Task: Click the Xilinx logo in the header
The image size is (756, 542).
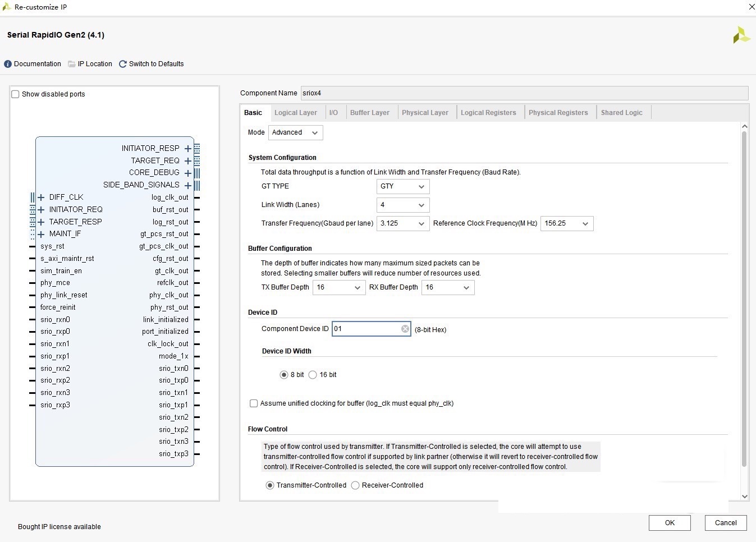Action: (x=741, y=35)
